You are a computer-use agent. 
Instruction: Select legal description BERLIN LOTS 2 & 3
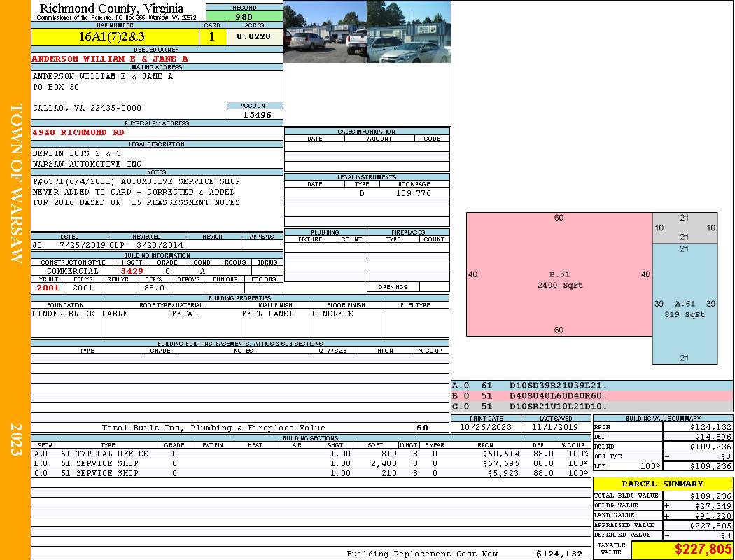point(77,153)
